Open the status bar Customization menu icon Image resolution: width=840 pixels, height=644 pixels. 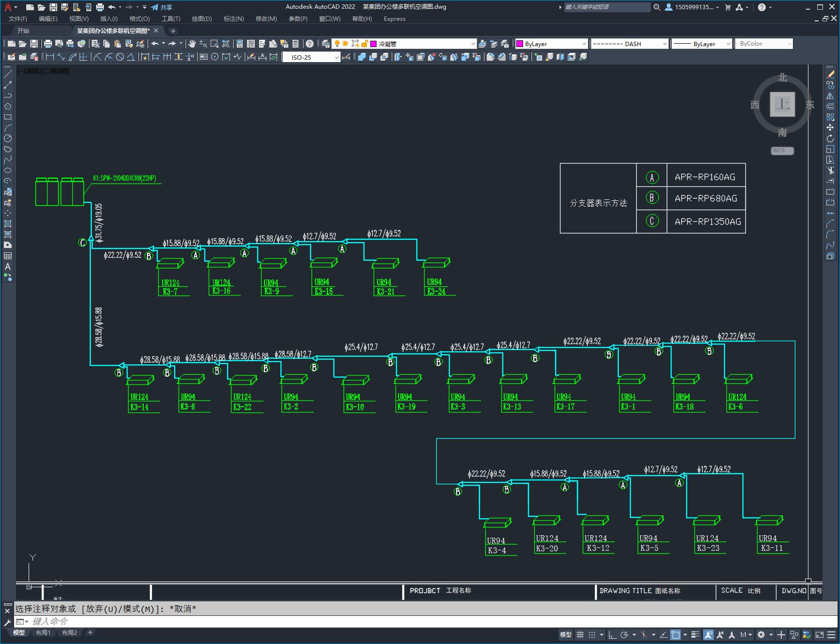pos(831,634)
